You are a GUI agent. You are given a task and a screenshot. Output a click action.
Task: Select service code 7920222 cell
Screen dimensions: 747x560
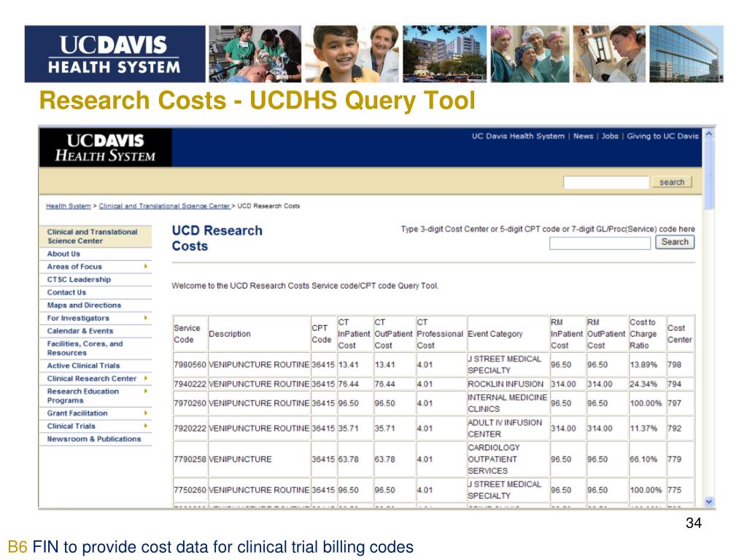click(190, 429)
